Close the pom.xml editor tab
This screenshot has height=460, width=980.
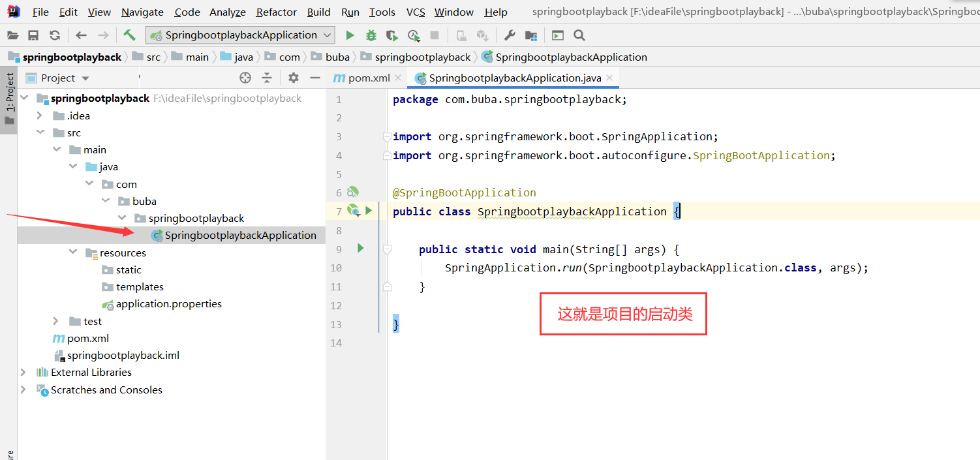pos(398,78)
